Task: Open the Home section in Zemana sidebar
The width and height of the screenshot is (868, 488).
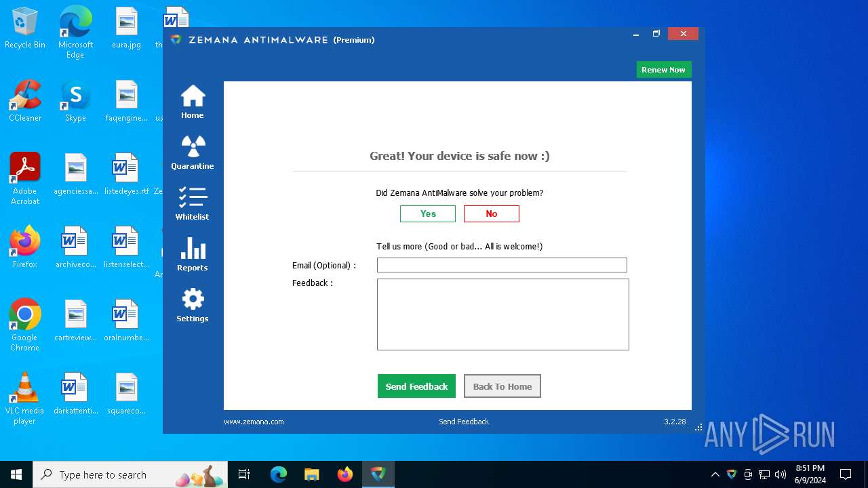Action: pyautogui.click(x=193, y=102)
